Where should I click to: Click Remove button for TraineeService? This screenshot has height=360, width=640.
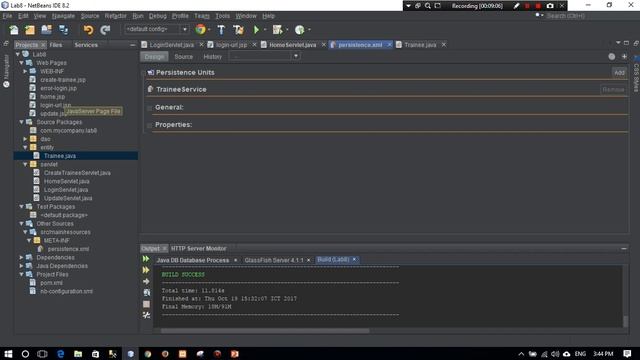pos(613,89)
